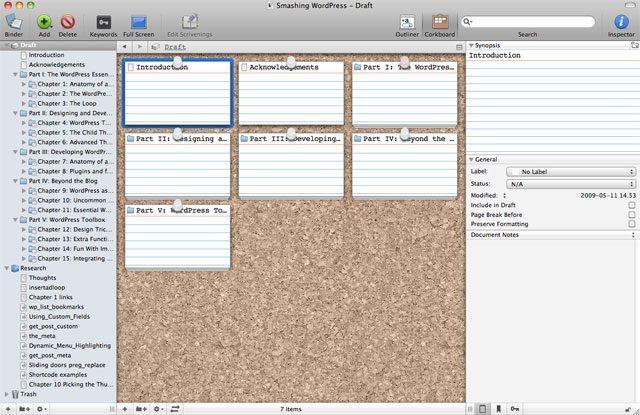Add new folder from corkboard footer

(141, 409)
